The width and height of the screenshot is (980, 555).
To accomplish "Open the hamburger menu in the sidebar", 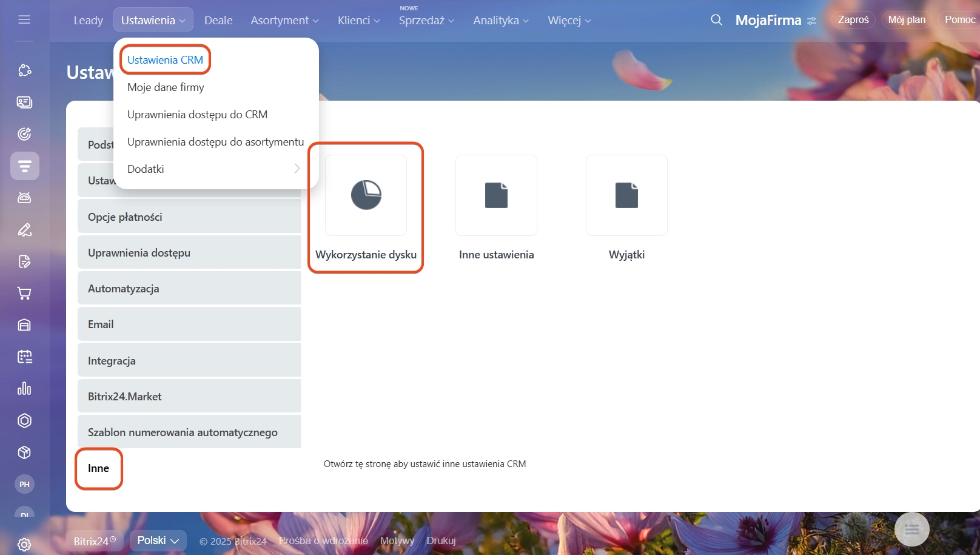I will click(x=24, y=19).
